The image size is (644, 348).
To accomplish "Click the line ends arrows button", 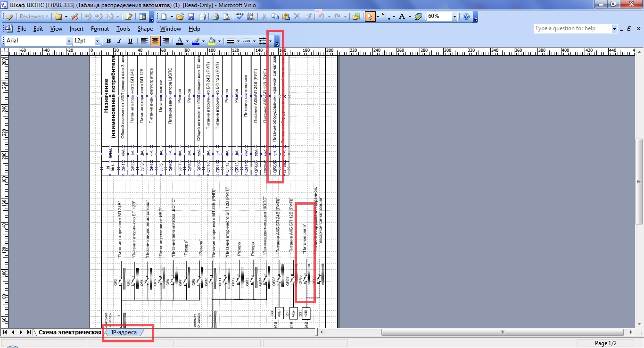I will tap(263, 41).
